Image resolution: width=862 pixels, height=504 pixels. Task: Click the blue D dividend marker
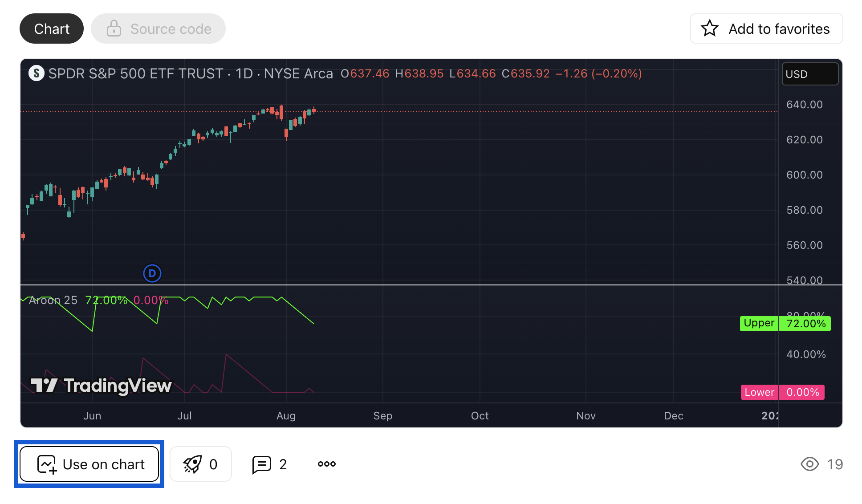coord(152,273)
